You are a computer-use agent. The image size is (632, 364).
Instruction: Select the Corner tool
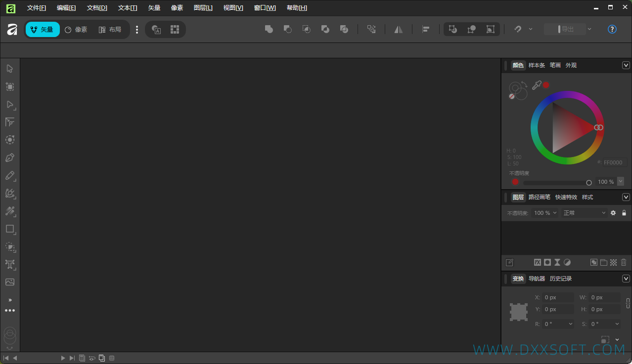[10, 122]
